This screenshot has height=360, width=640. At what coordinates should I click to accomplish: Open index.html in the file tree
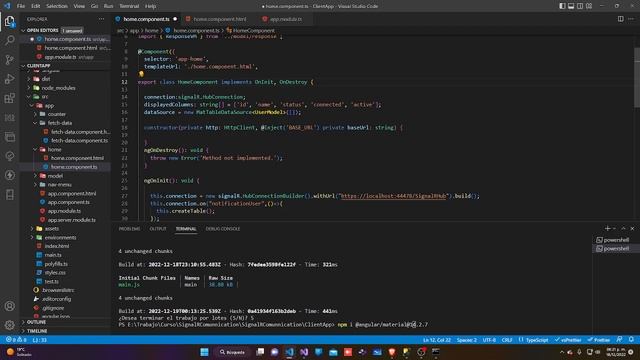click(57, 246)
